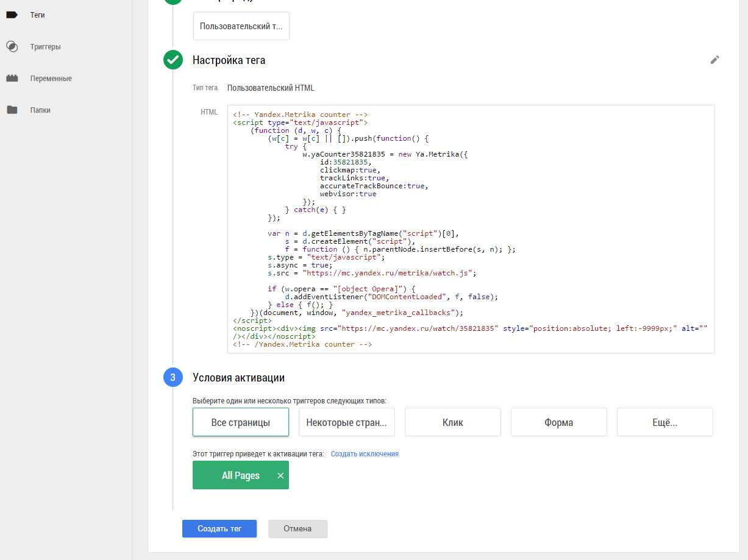The width and height of the screenshot is (748, 560).
Task: Open the Папки menu item
Action: (x=40, y=110)
